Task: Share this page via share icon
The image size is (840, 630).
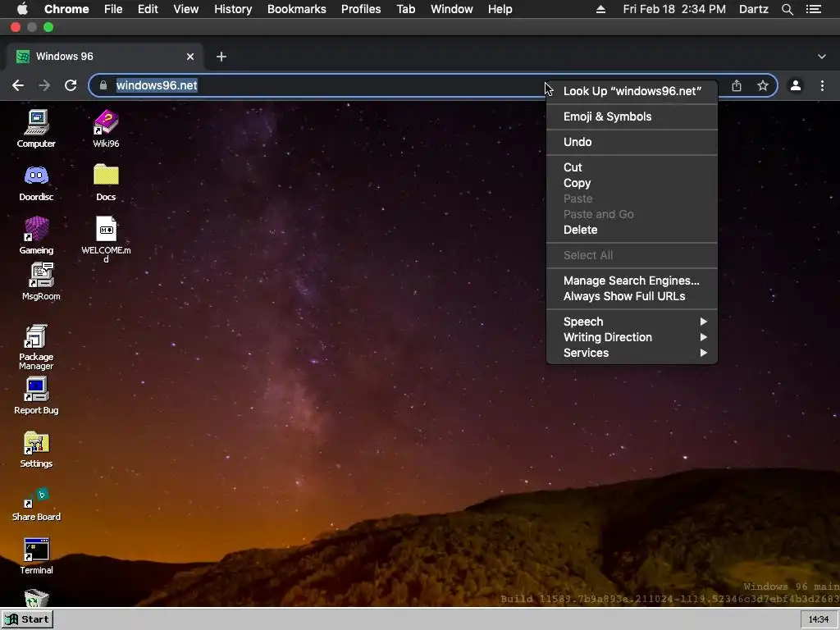Action: click(737, 85)
